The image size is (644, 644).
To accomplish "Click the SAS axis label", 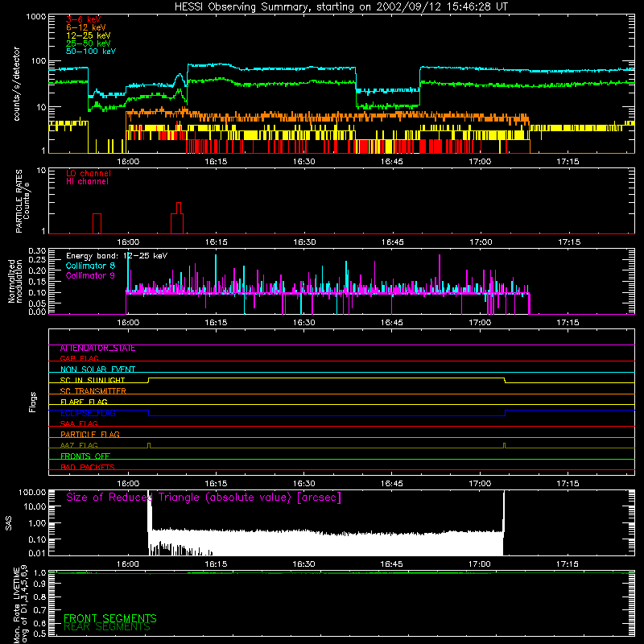I will tap(9, 523).
